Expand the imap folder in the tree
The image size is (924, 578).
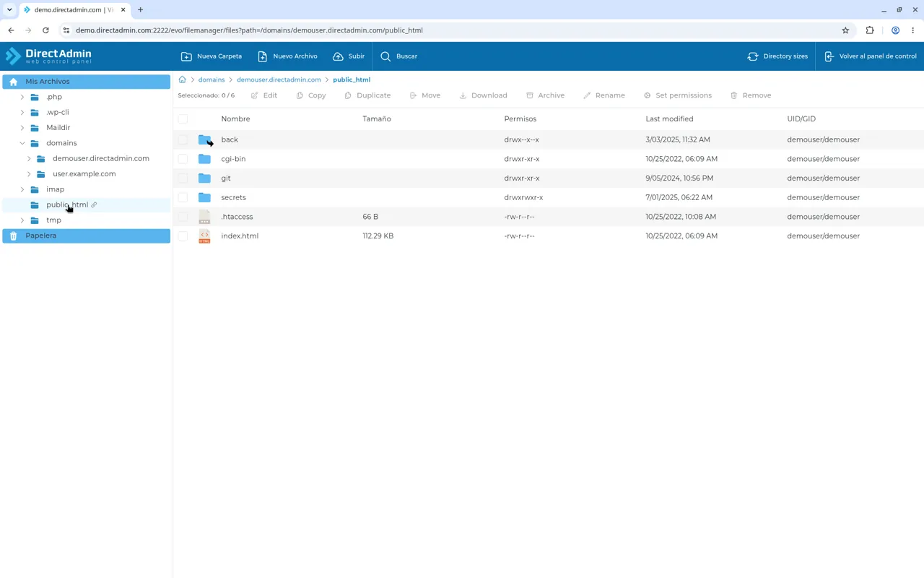(22, 189)
